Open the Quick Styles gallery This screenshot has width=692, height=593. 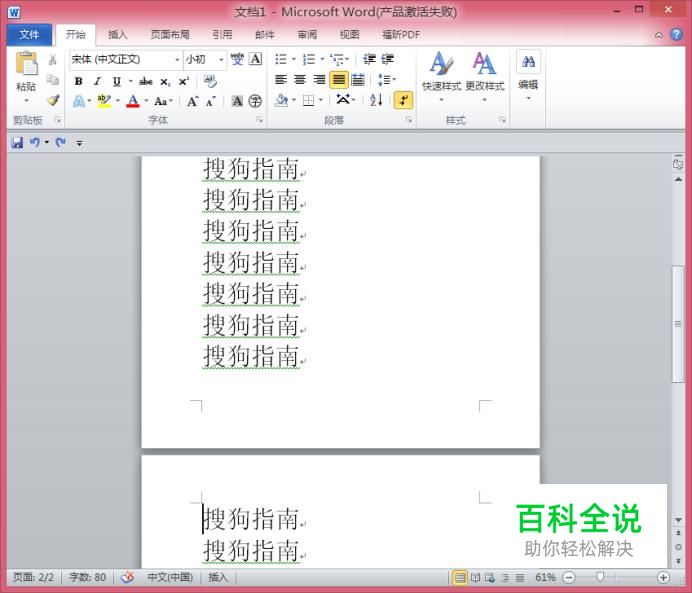tap(441, 77)
